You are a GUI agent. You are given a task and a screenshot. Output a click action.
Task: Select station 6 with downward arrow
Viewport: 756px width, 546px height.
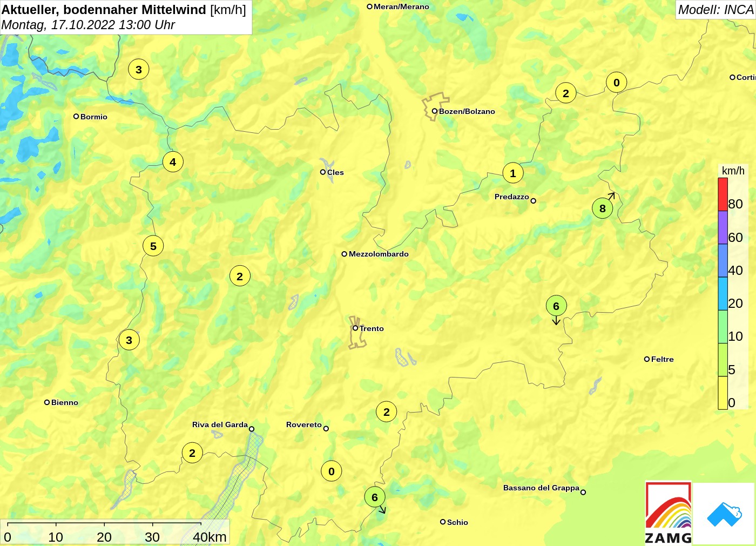pyautogui.click(x=556, y=306)
